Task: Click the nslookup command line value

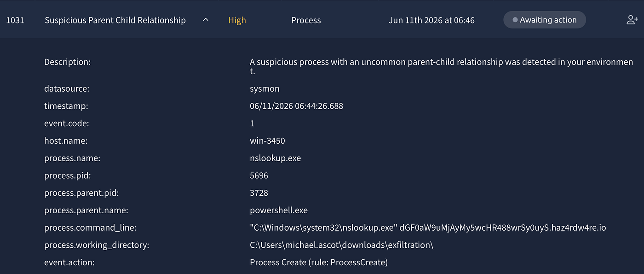Action: (x=428, y=227)
